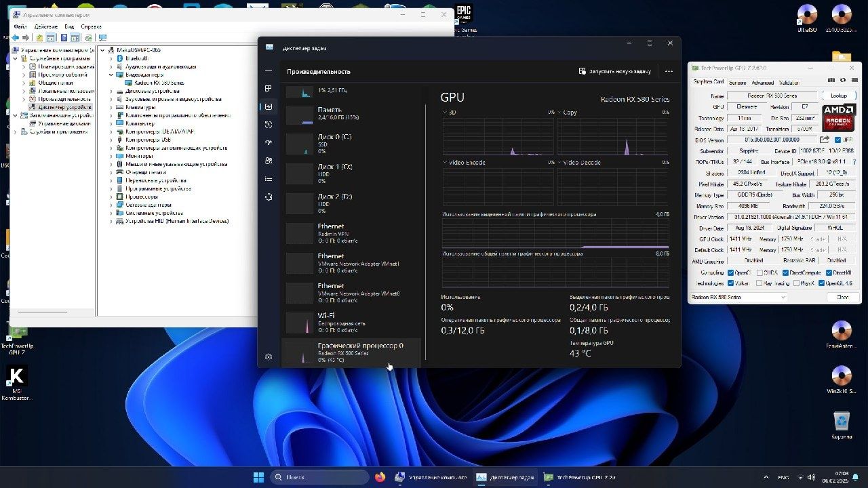Open Services icon in Task Manager sidebar
The width and height of the screenshot is (868, 488).
pyautogui.click(x=269, y=197)
